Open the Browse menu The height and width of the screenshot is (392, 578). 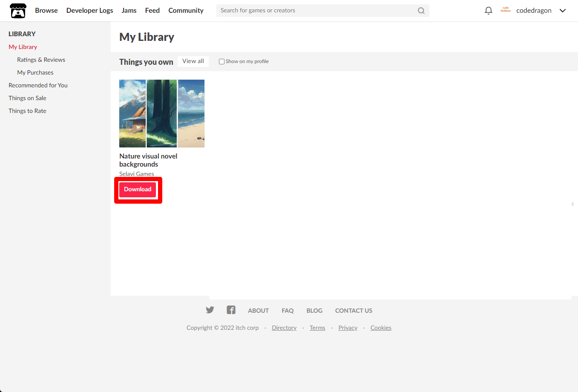pos(46,10)
